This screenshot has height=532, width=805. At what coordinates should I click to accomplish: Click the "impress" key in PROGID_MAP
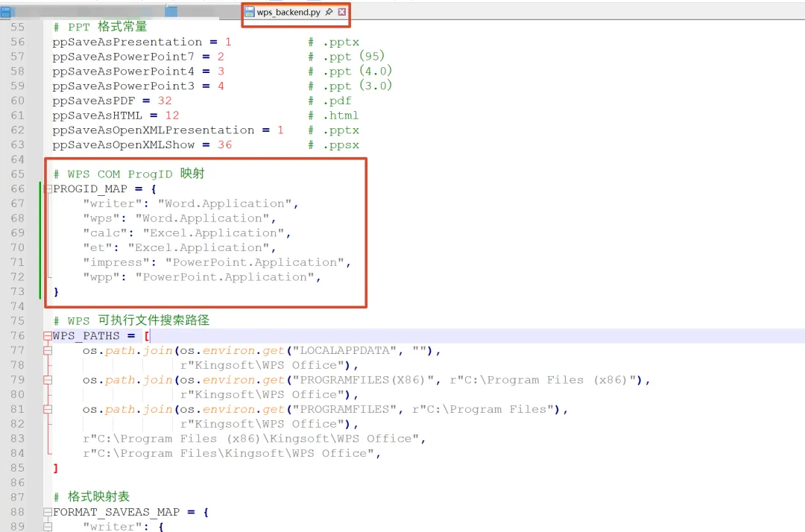coord(119,262)
